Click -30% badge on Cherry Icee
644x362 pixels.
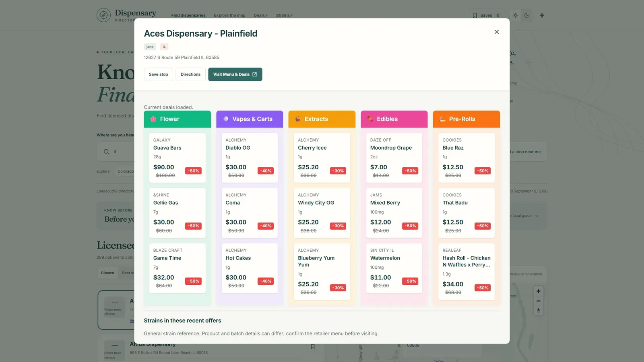338,171
